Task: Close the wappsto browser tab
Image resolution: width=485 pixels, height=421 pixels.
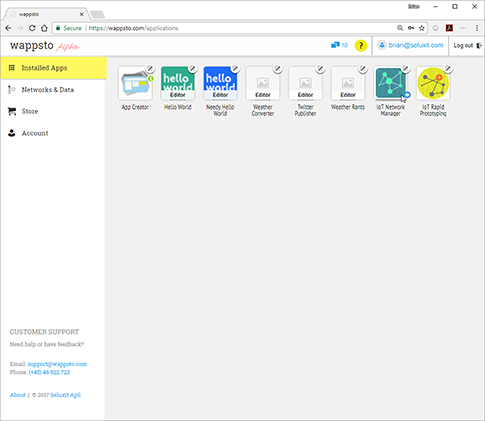Action: (81, 14)
